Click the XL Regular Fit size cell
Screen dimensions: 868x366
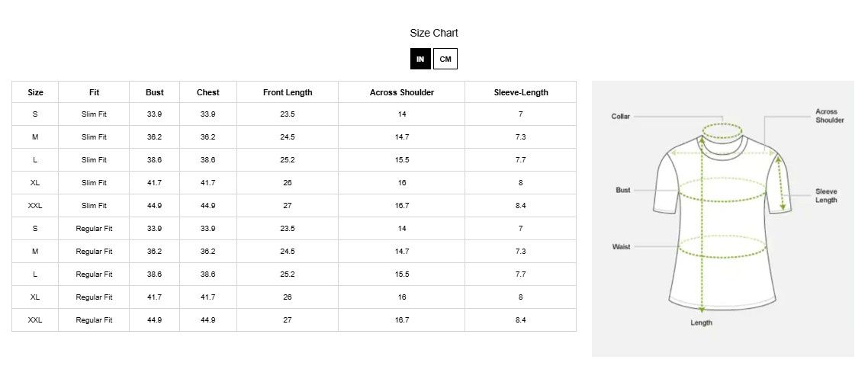[x=35, y=297]
